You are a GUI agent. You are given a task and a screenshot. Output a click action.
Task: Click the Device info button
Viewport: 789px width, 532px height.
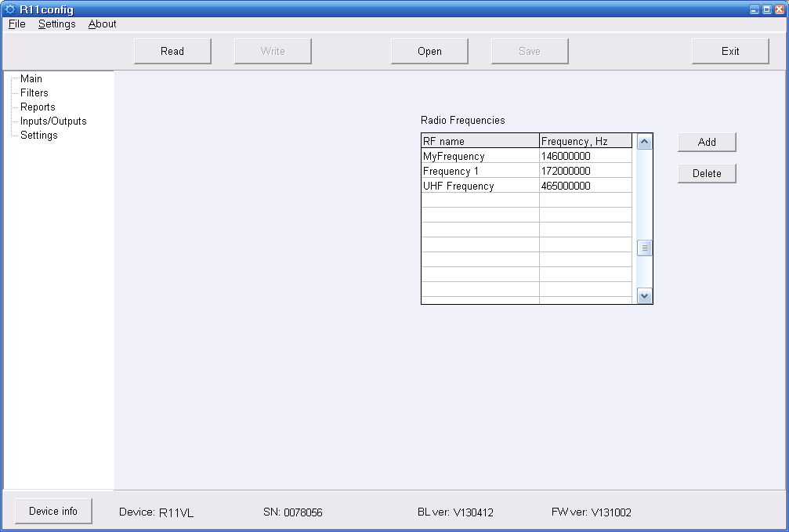coord(53,512)
